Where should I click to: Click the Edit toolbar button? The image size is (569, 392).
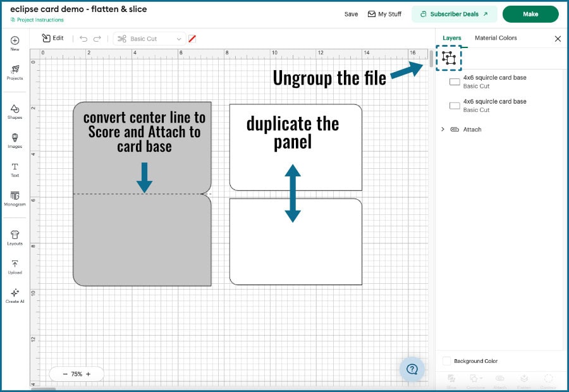point(52,38)
